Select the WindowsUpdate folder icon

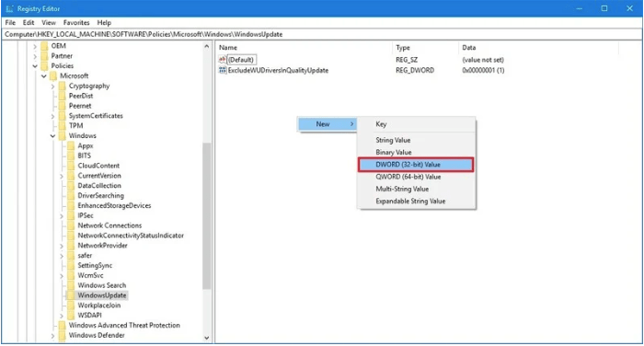click(71, 295)
